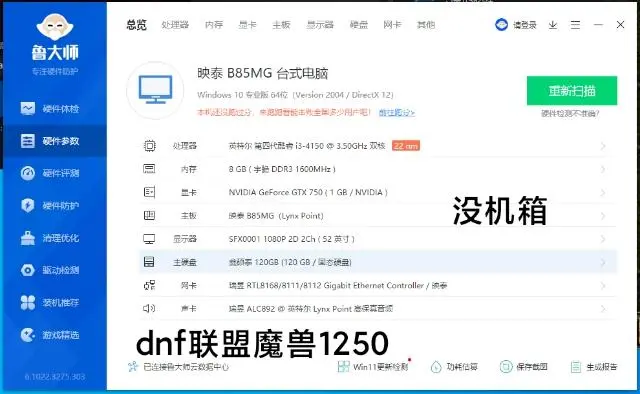640x394 pixels.
Task: Open 硬件评测 benchmark section
Action: tap(50, 173)
